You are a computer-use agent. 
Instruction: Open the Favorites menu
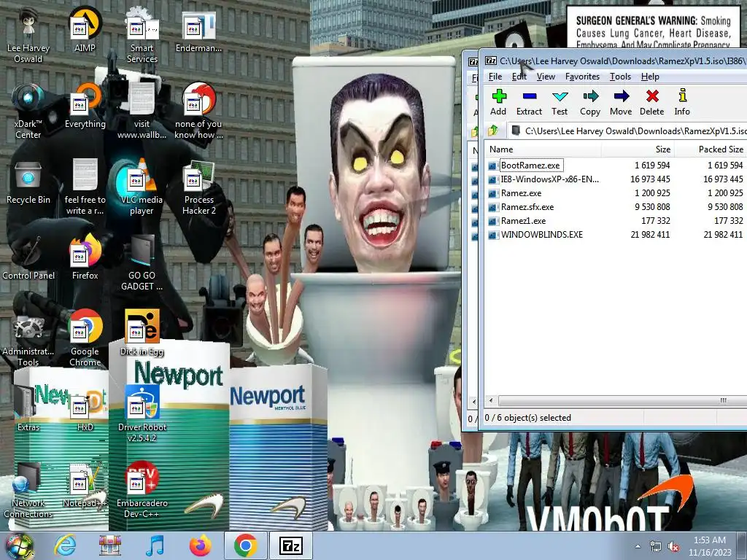point(582,77)
